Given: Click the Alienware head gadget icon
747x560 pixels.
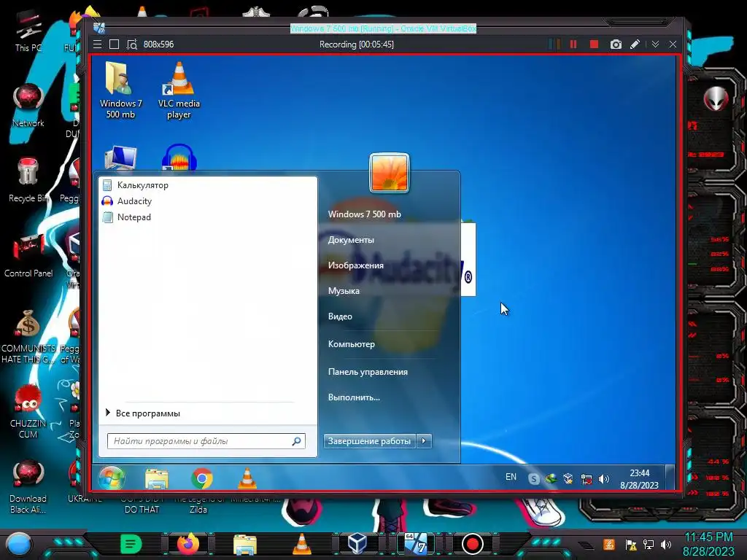Looking at the screenshot, I should coord(716,98).
